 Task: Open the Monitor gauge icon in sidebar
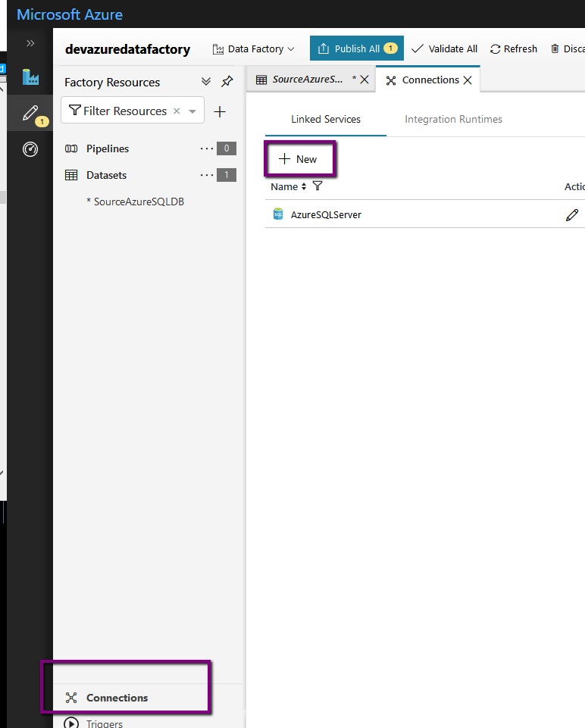pyautogui.click(x=30, y=149)
